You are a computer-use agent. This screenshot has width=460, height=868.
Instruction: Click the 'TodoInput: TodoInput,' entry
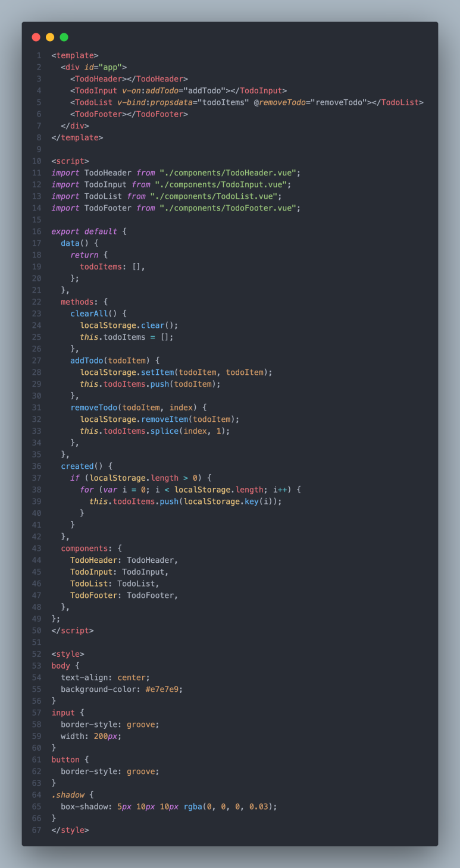click(120, 573)
